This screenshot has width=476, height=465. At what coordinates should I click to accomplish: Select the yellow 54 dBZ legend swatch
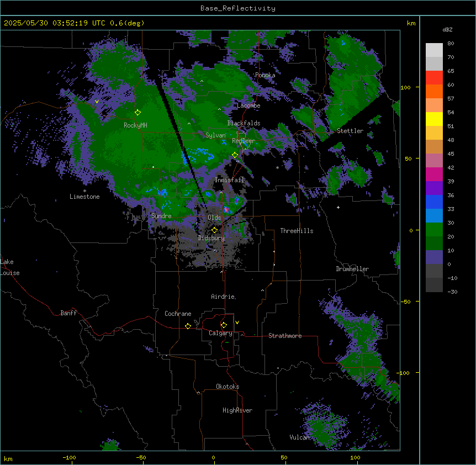434,119
